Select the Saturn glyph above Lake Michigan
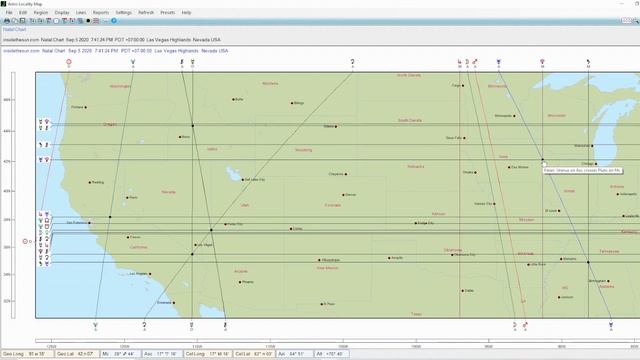The height and width of the screenshot is (360, 640). pos(588,62)
